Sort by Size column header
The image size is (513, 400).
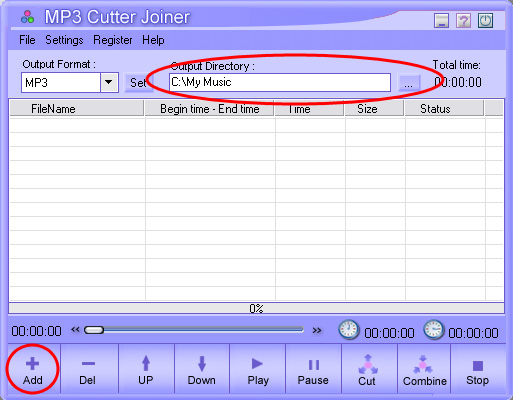click(374, 109)
